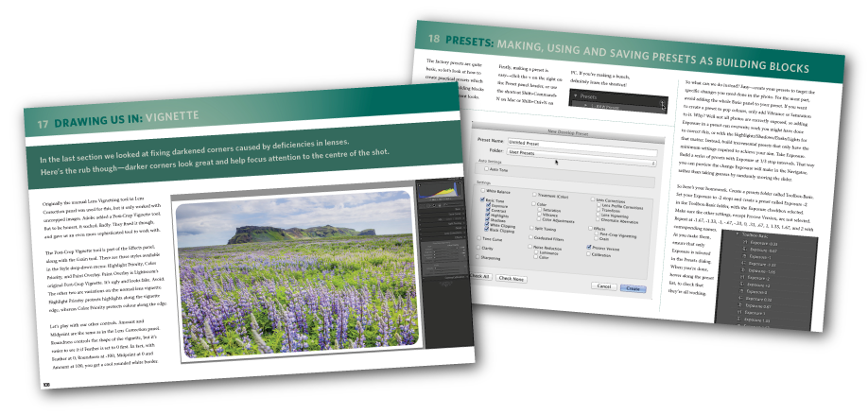The image size is (868, 415).
Task: Uncheck the Contrast checkbox
Action: point(488,210)
